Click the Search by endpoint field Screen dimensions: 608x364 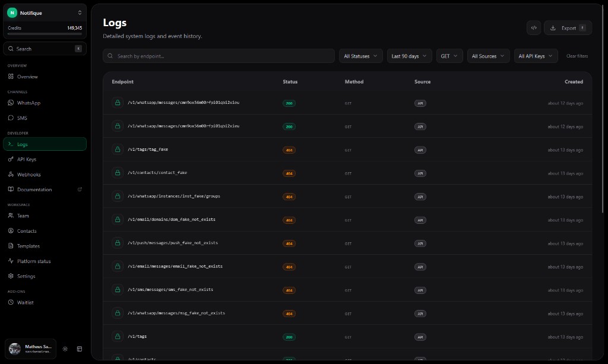point(220,56)
